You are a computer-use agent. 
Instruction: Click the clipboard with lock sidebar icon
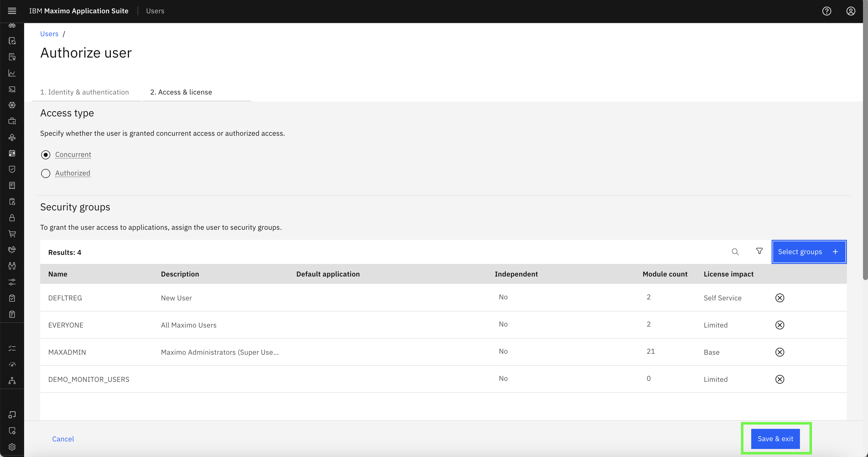[12, 201]
